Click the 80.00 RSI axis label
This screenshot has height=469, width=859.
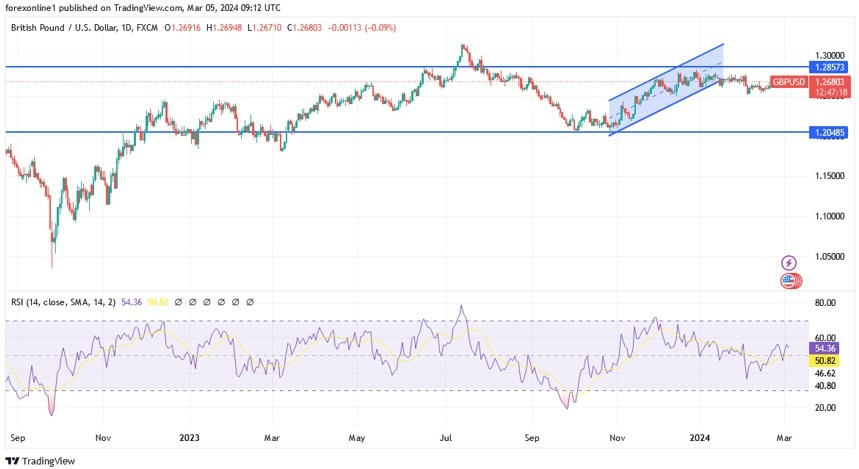[x=825, y=302]
